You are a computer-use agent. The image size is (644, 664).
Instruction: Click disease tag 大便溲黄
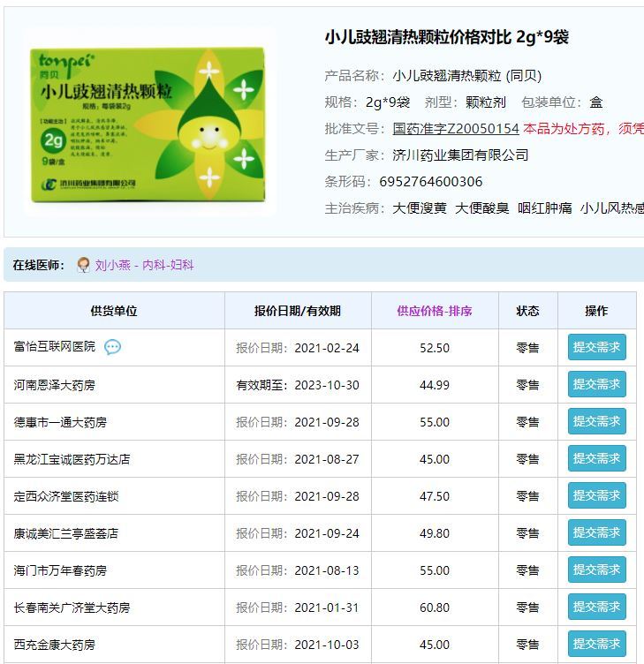(x=420, y=207)
